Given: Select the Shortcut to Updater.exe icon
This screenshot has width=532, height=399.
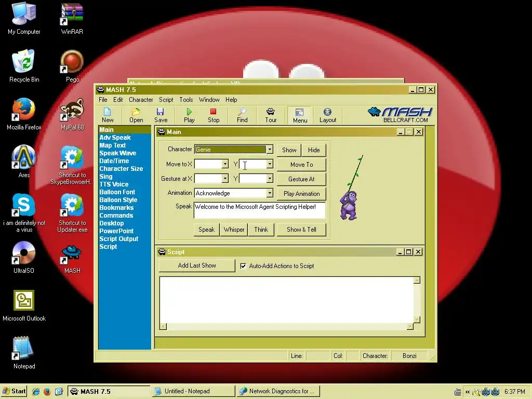Looking at the screenshot, I should (72, 213).
